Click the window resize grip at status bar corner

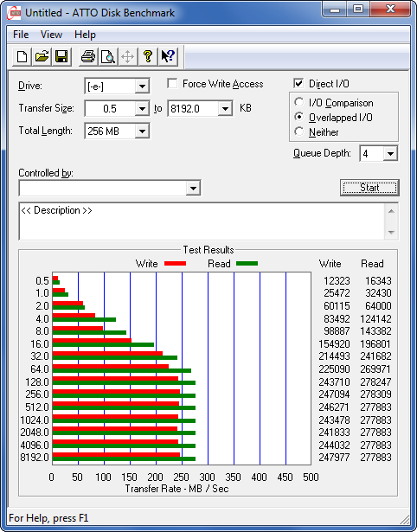click(x=404, y=519)
